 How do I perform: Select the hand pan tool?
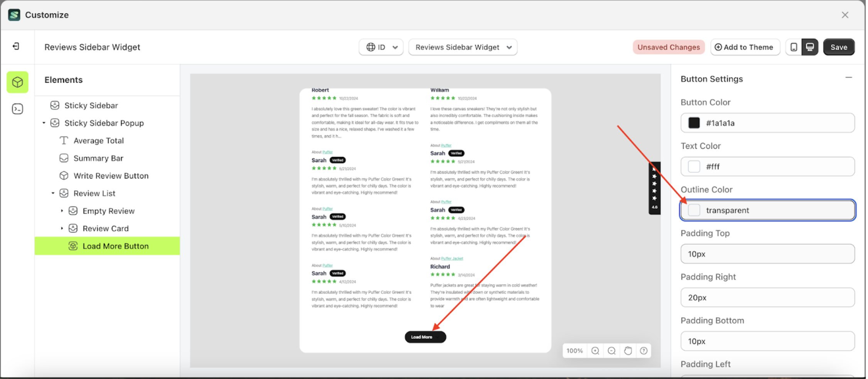628,350
